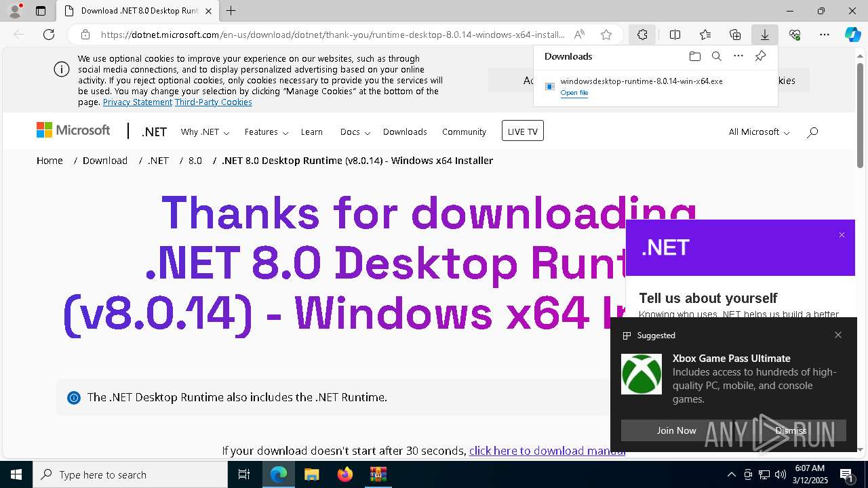Open downloads folder icon in Downloads panel
Viewport: 868px width, 488px height.
[x=694, y=56]
